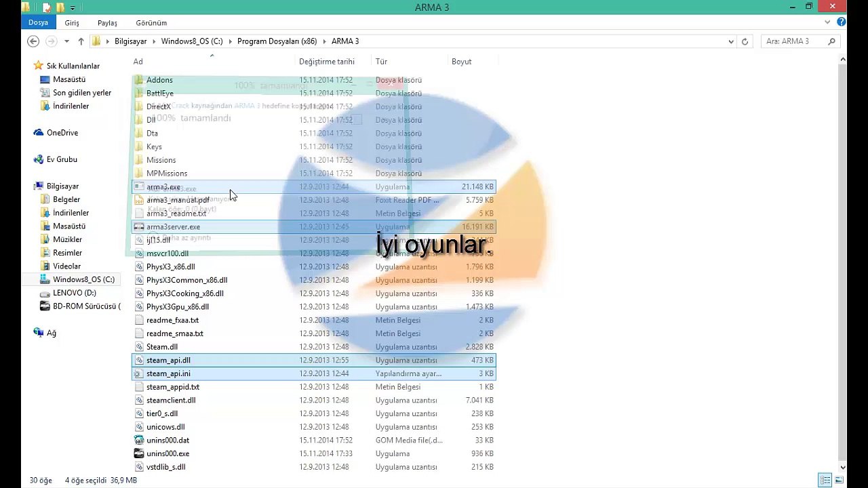Expand the chevron after Bilgisayar in address bar
868x488 pixels.
tap(155, 41)
